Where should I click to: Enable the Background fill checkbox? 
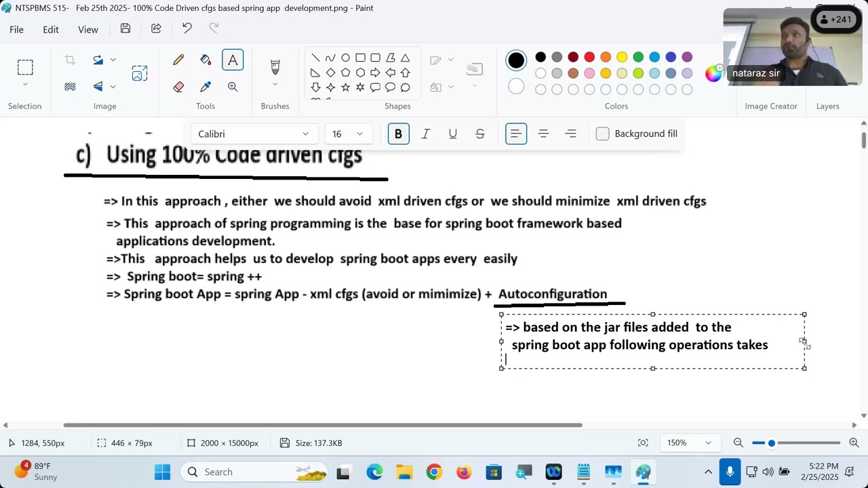point(602,134)
